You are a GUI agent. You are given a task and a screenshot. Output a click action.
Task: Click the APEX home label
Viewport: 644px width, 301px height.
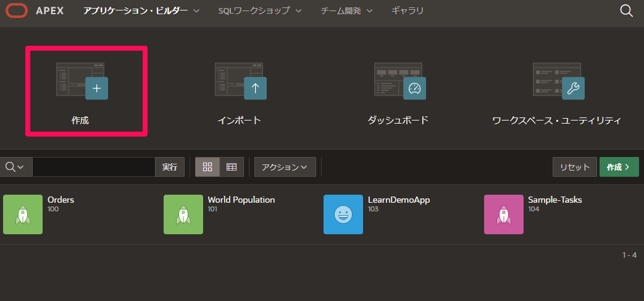(49, 11)
